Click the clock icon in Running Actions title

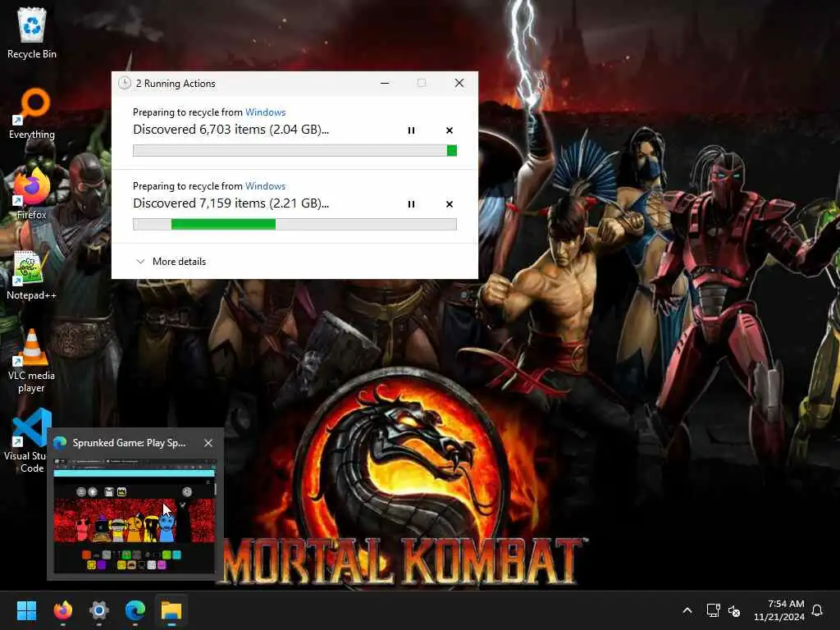point(125,83)
